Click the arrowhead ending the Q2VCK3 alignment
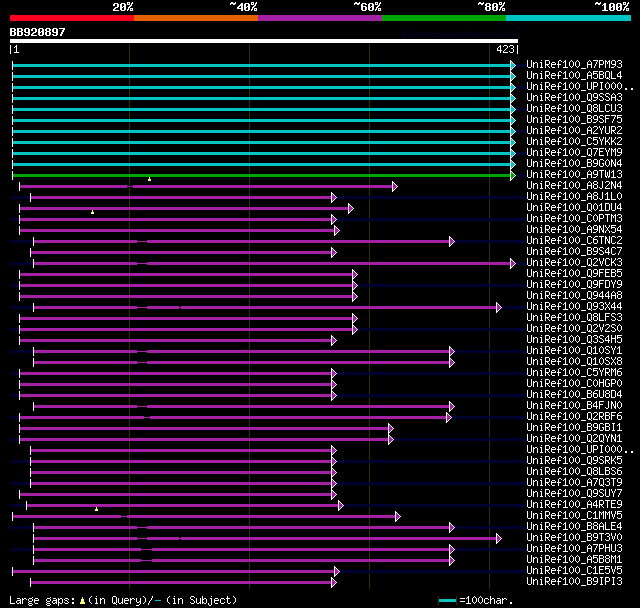The image size is (640, 608). 513,264
